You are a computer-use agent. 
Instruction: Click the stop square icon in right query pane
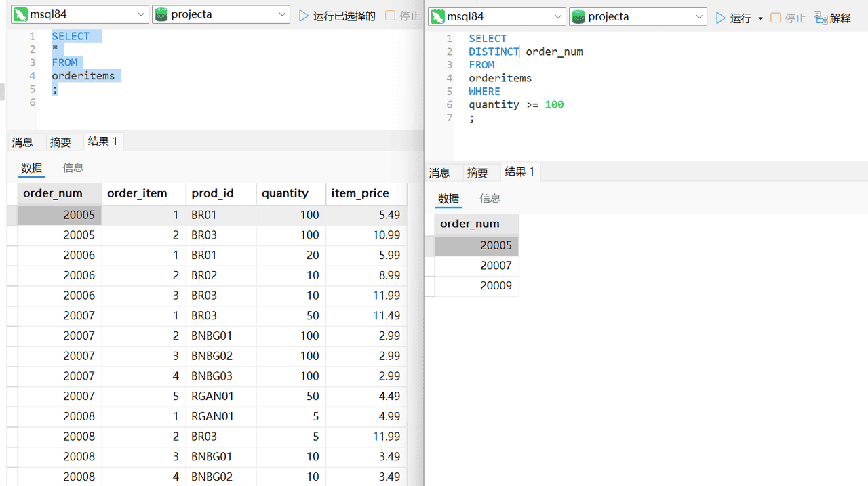[776, 18]
